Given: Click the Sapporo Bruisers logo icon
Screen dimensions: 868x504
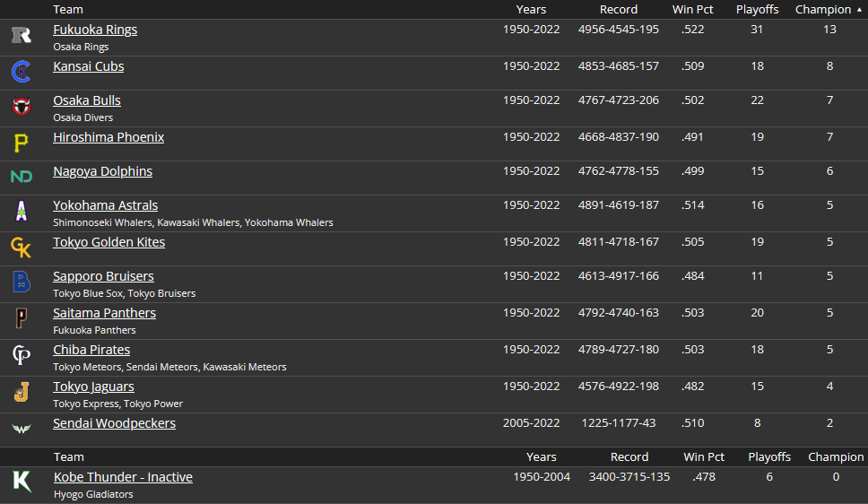Looking at the screenshot, I should 22,282.
